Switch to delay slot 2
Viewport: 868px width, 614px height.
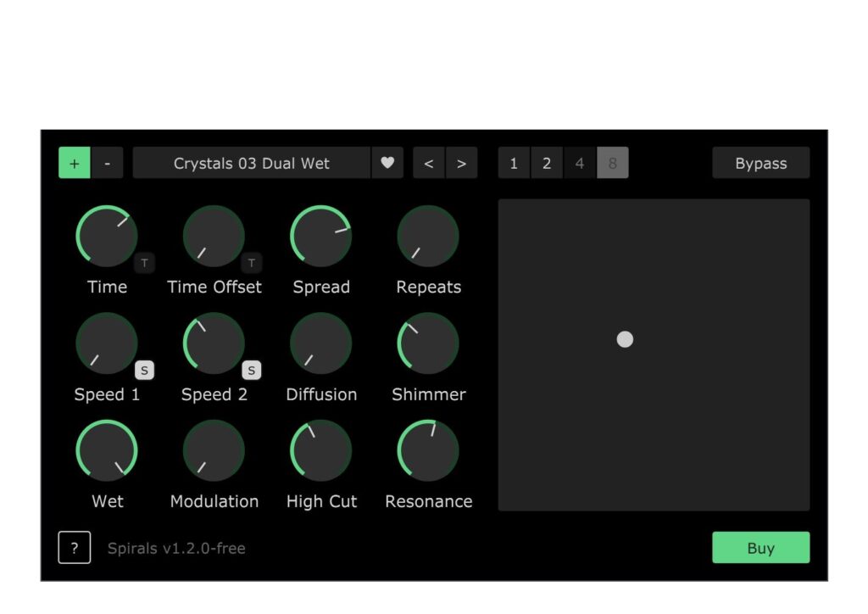pos(547,163)
